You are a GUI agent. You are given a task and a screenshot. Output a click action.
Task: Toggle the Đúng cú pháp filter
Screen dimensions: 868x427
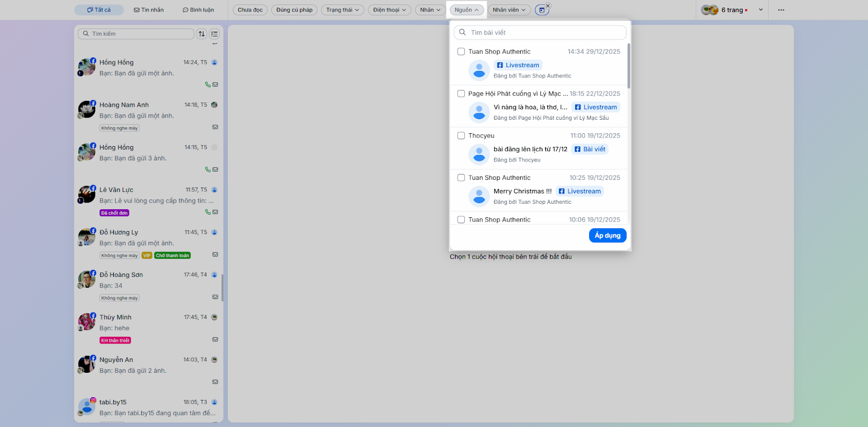click(295, 10)
